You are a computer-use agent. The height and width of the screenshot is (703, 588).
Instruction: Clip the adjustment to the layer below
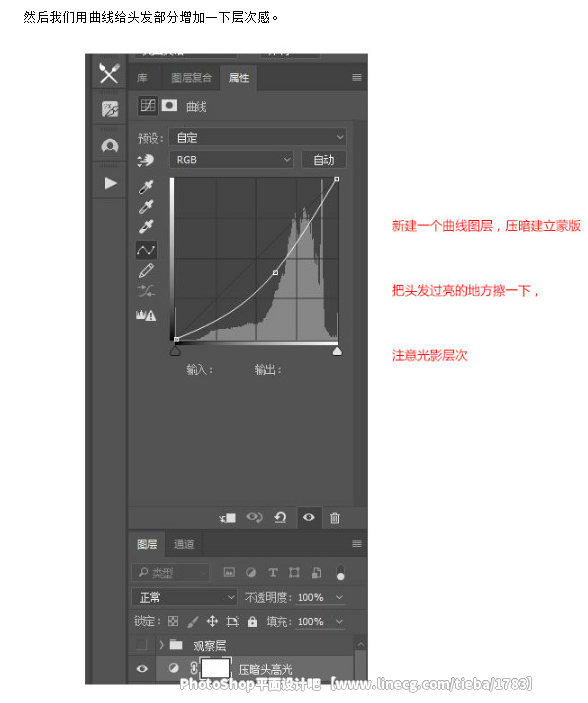[227, 518]
